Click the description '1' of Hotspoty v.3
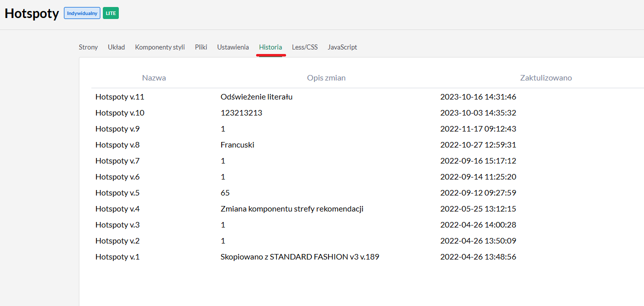 tap(223, 225)
